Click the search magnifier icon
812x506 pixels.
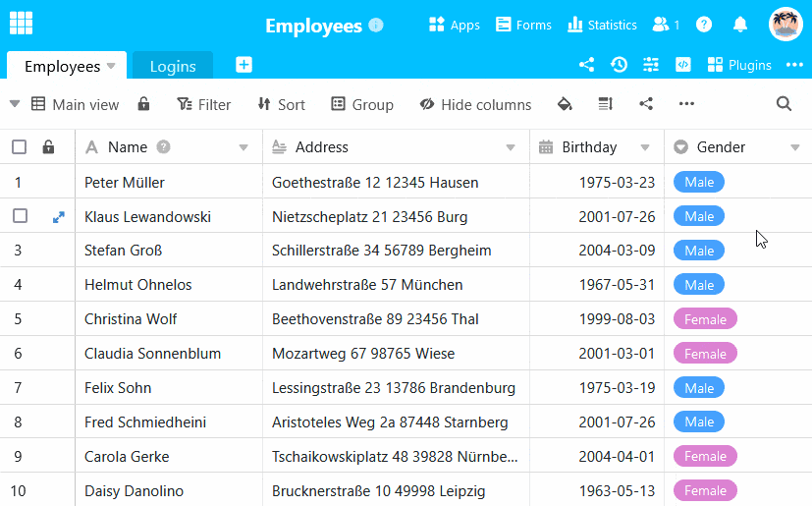[784, 104]
